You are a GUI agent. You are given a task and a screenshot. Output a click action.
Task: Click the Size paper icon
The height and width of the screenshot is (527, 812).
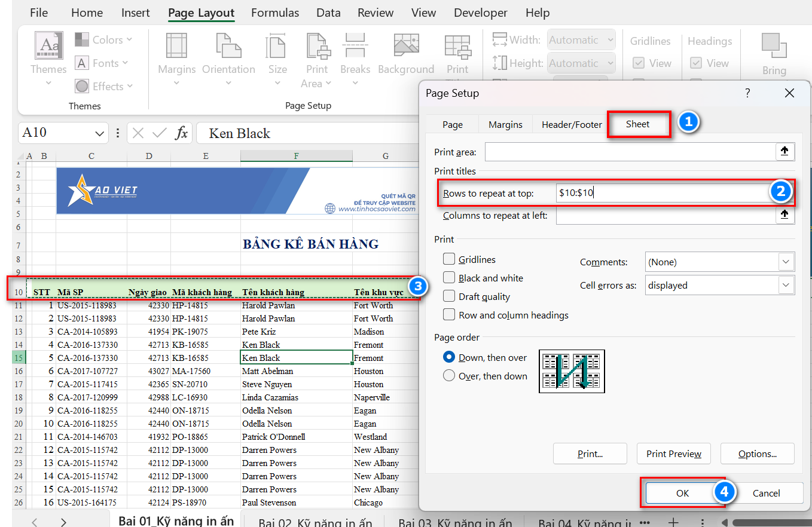coord(277,46)
